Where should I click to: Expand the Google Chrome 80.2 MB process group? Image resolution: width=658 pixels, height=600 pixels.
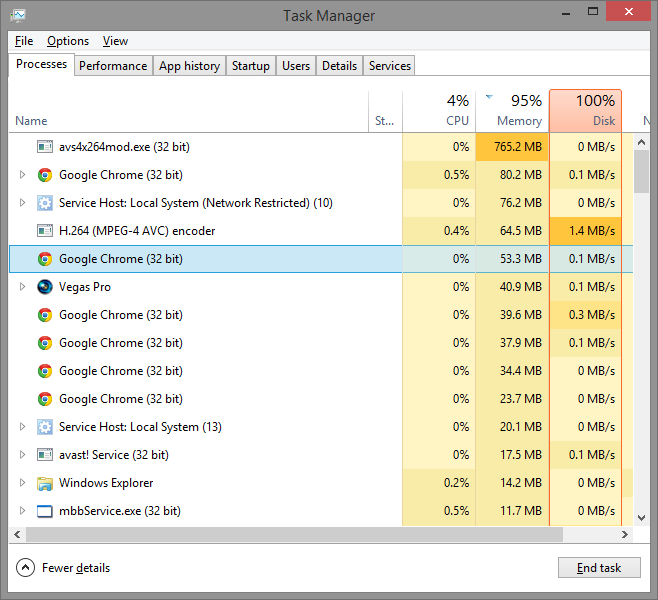coord(23,175)
